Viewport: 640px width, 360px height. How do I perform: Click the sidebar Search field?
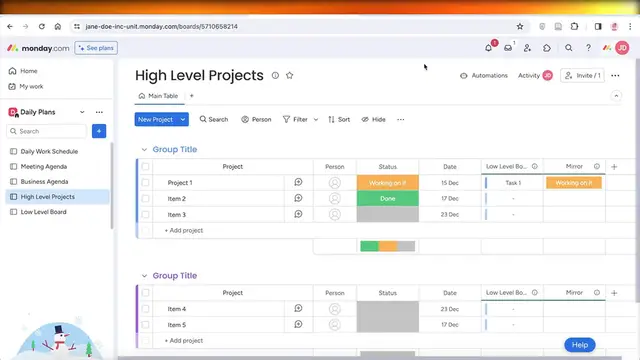pos(47,131)
